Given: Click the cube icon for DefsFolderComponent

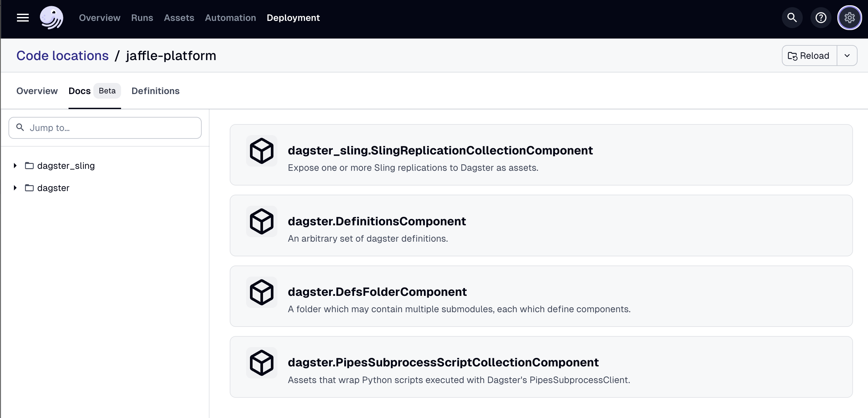Looking at the screenshot, I should point(261,292).
